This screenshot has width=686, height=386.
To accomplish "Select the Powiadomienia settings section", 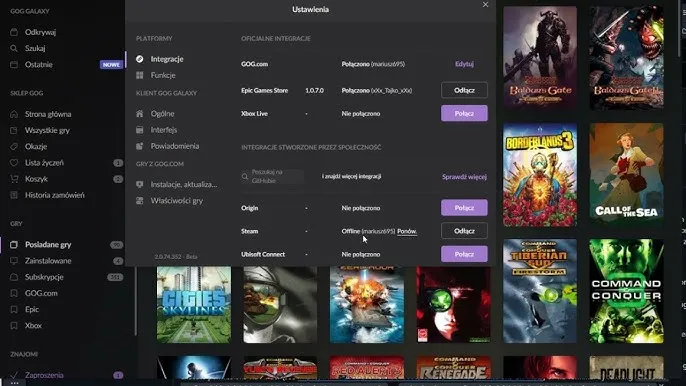I will pyautogui.click(x=175, y=146).
